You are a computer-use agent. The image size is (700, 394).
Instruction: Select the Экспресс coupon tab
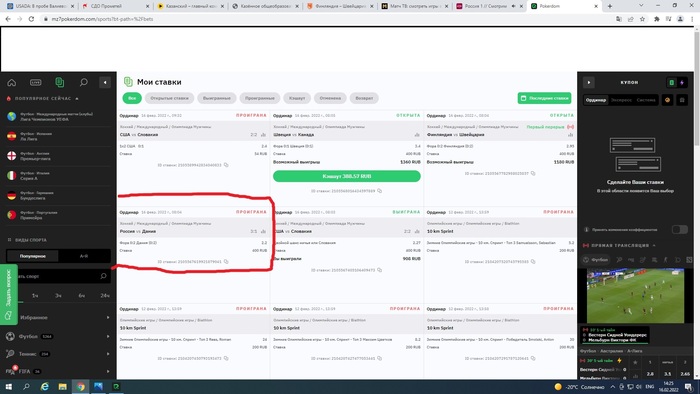coord(621,100)
